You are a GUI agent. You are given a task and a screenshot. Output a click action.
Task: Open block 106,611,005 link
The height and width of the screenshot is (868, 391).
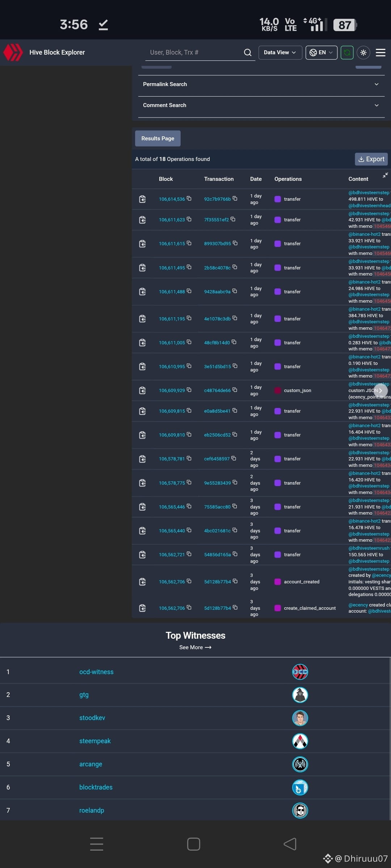pyautogui.click(x=172, y=343)
